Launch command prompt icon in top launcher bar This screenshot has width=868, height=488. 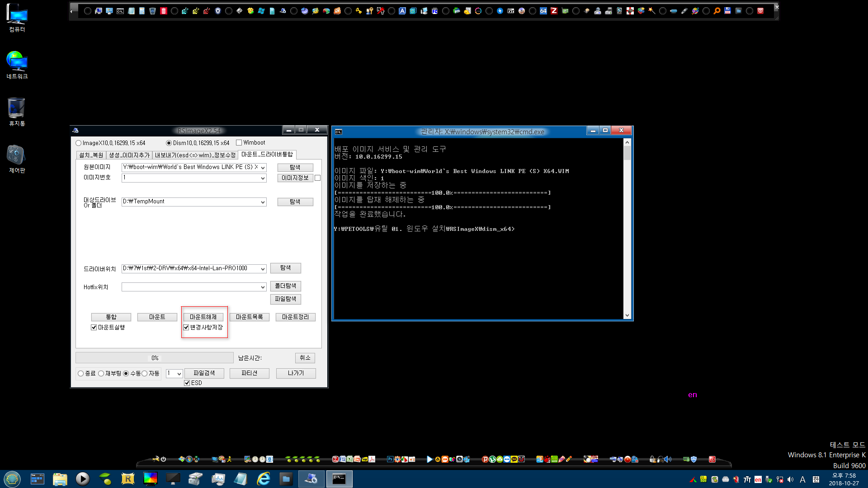tap(120, 11)
